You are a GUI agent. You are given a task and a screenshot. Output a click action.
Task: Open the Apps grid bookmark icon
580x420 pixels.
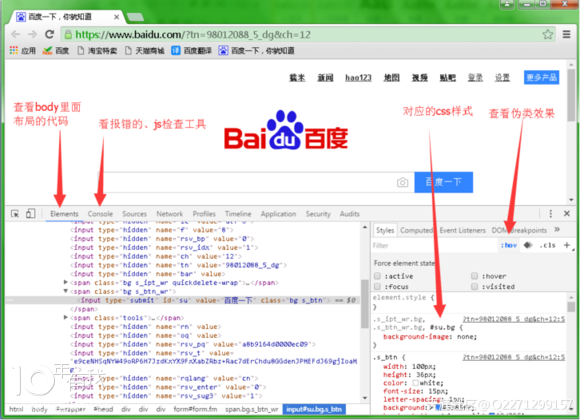click(14, 50)
